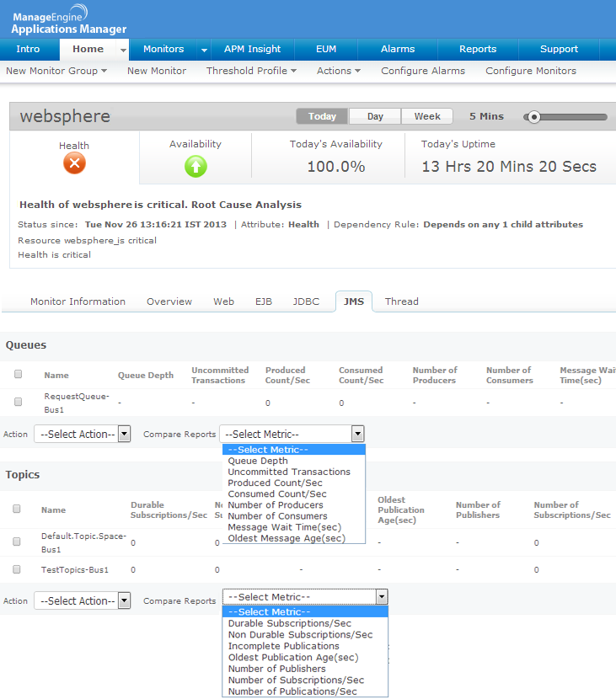Choose Number of Publications/Sec option

[305, 691]
